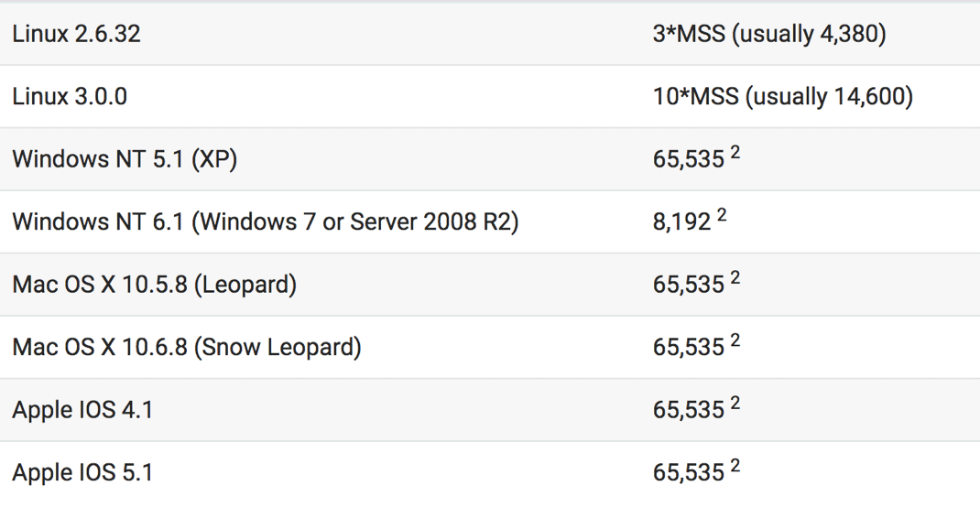Open footnote 2 in the IOS 5.1 row
This screenshot has width=980, height=518.
click(735, 466)
